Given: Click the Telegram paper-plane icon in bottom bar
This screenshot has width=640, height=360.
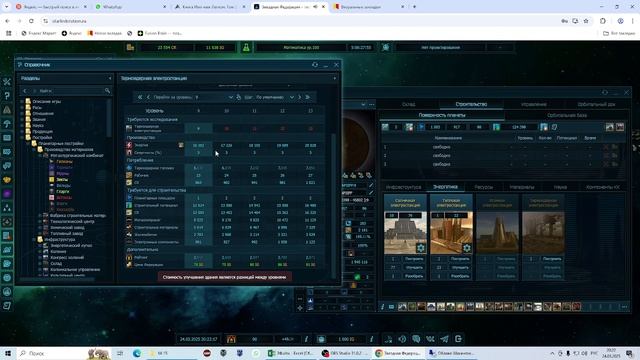Looking at the screenshot, I should coord(444,339).
